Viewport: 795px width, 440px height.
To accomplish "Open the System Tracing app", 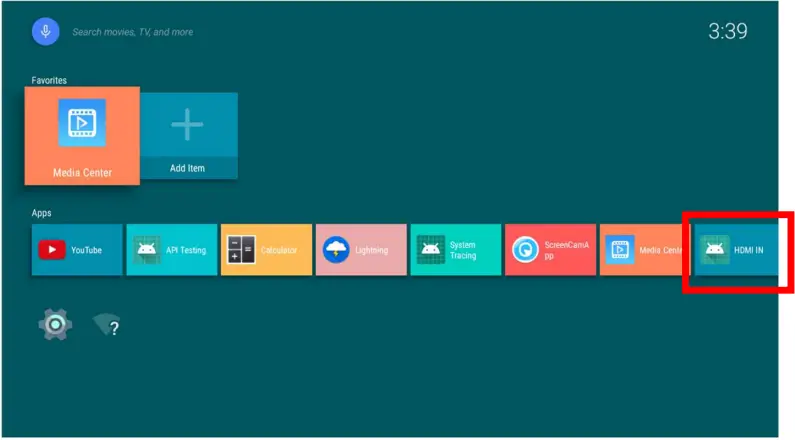I will (x=456, y=250).
